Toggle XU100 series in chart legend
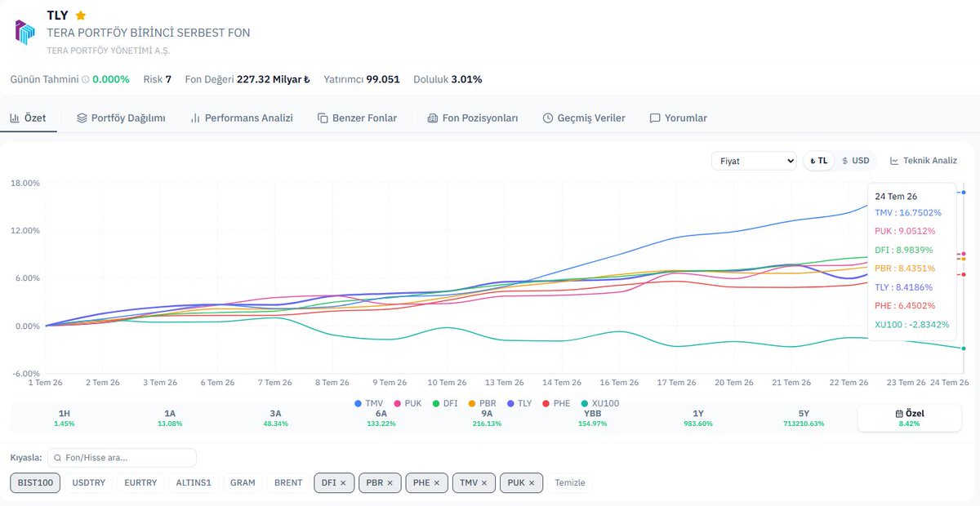This screenshot has height=506, width=980. point(599,403)
